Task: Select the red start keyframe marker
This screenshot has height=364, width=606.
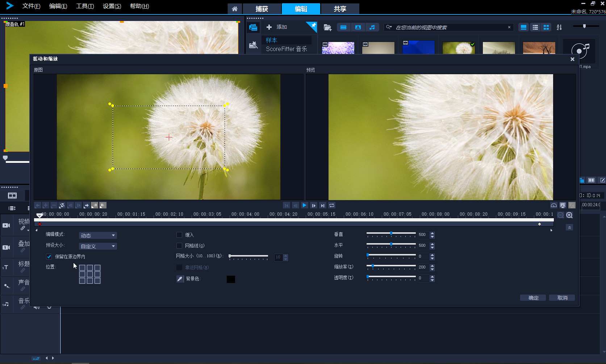Action: click(40, 224)
